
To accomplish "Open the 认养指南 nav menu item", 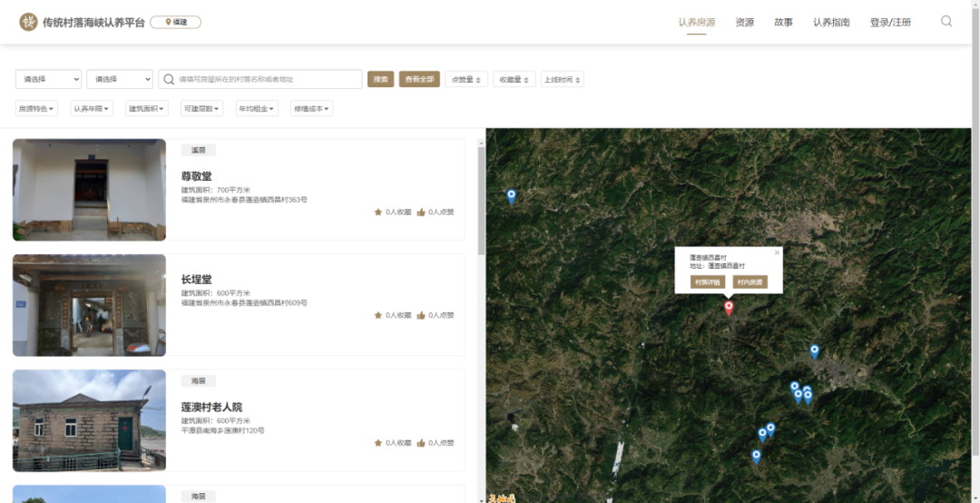I will pos(831,23).
